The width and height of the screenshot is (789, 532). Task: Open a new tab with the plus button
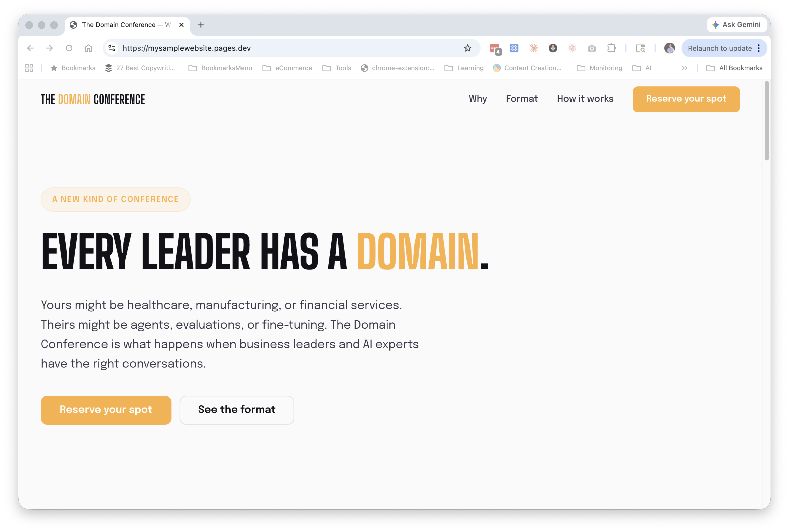pyautogui.click(x=201, y=25)
